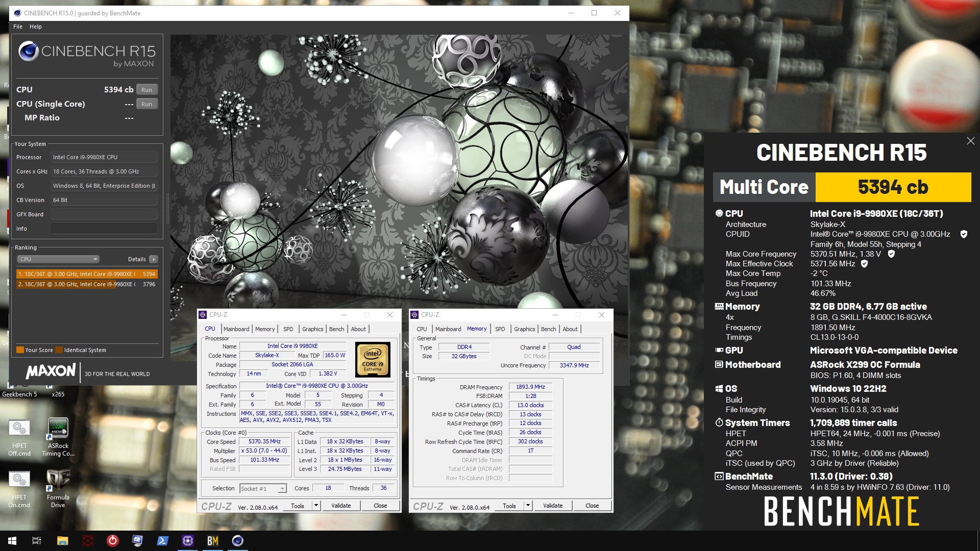Open About tab in left CPU-Z
This screenshot has width=980, height=551.
tap(358, 329)
